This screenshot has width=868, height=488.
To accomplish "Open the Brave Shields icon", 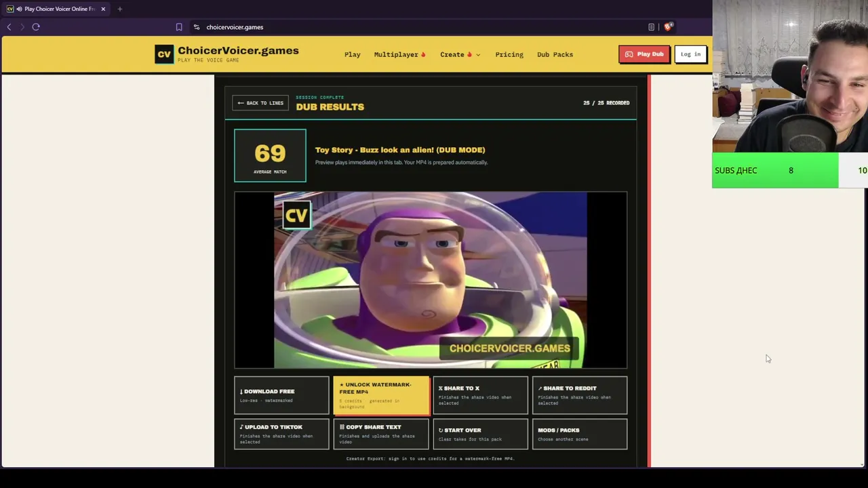I will (x=668, y=27).
